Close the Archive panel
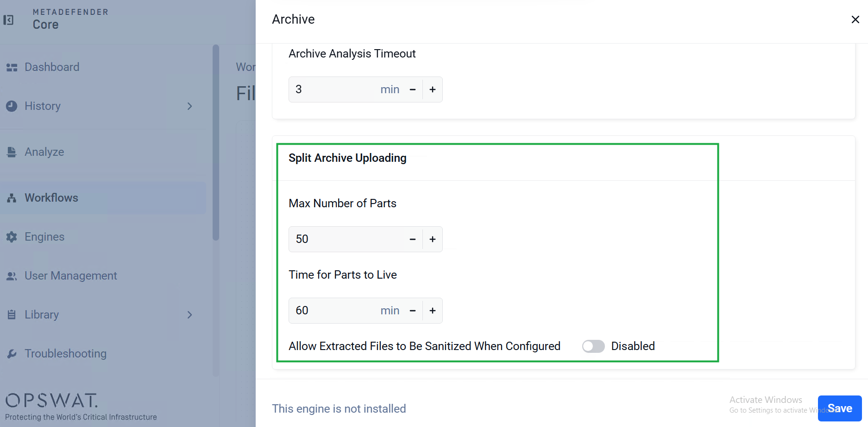Viewport: 868px width, 427px height. pyautogui.click(x=855, y=19)
